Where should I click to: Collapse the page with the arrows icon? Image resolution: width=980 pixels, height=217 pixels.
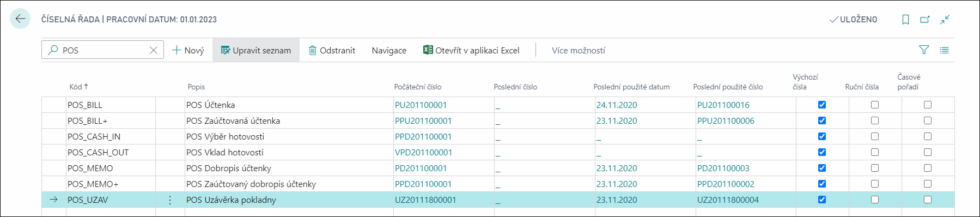[945, 20]
